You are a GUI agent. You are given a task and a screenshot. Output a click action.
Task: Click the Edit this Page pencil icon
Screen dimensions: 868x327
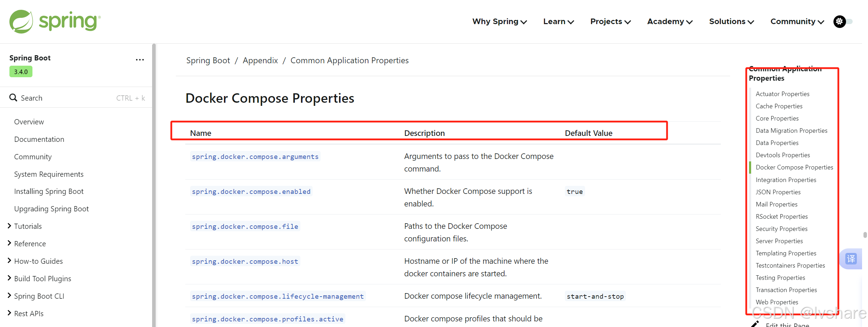755,324
